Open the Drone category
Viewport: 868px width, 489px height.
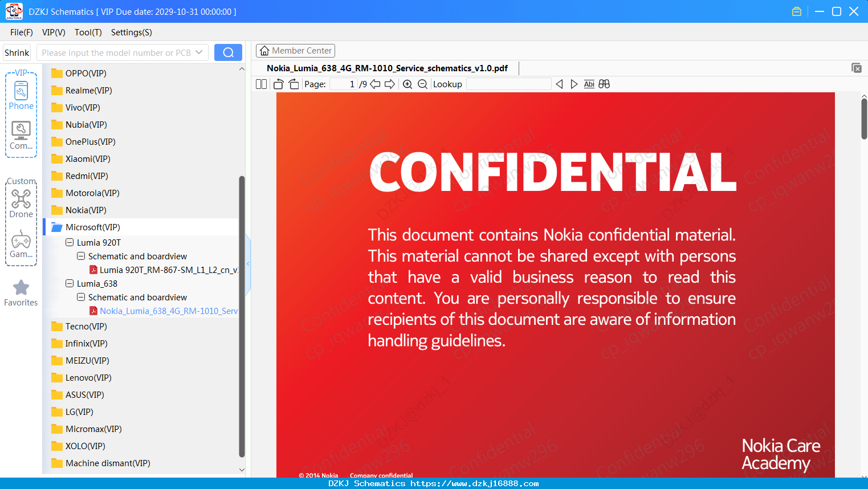pos(21,203)
